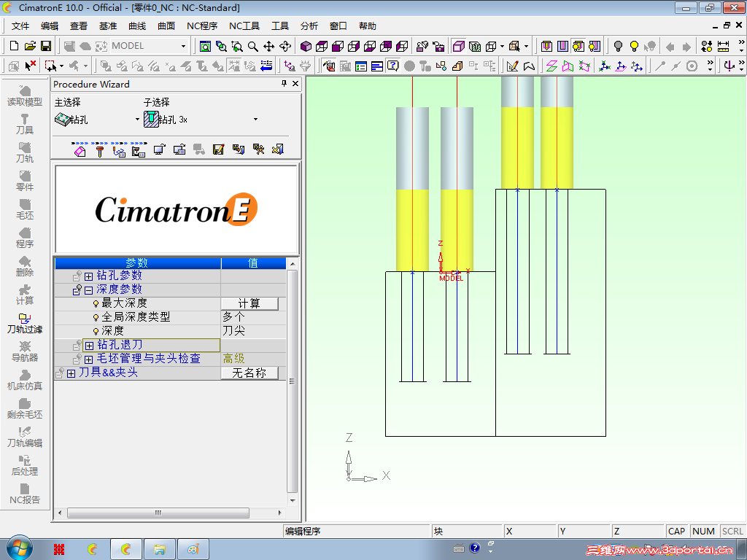Screen dimensions: 747x560
Task: Click 读取模型 in the NC guide sidebar
Action: (x=25, y=96)
